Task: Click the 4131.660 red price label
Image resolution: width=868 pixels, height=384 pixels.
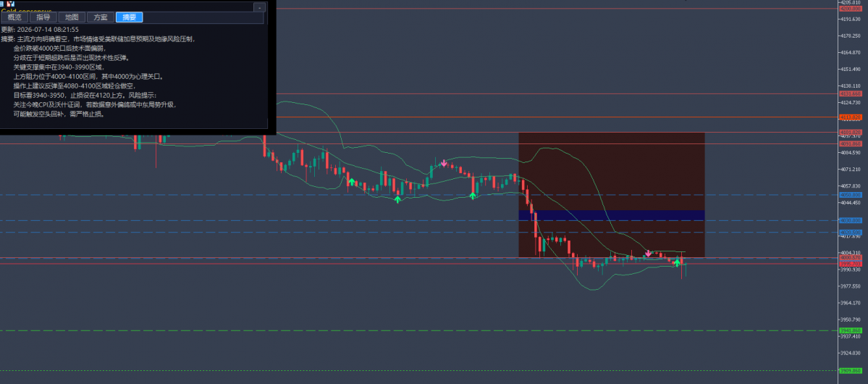Action: point(851,93)
